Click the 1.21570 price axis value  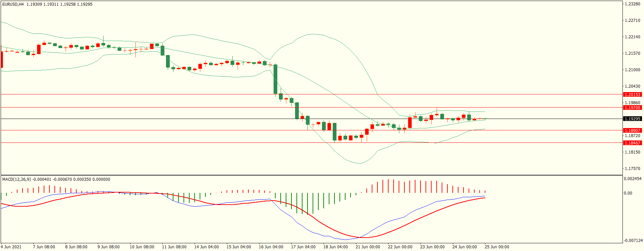coord(632,53)
